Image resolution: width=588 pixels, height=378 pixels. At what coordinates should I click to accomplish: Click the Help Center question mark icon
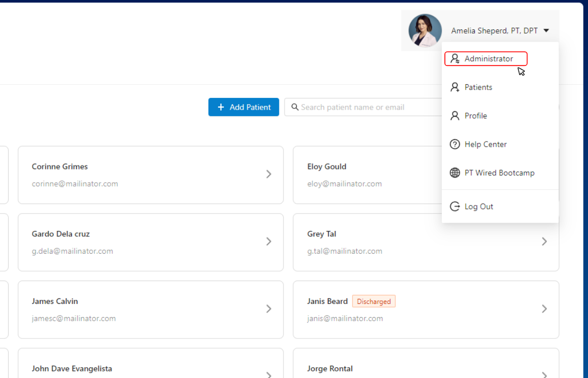455,144
